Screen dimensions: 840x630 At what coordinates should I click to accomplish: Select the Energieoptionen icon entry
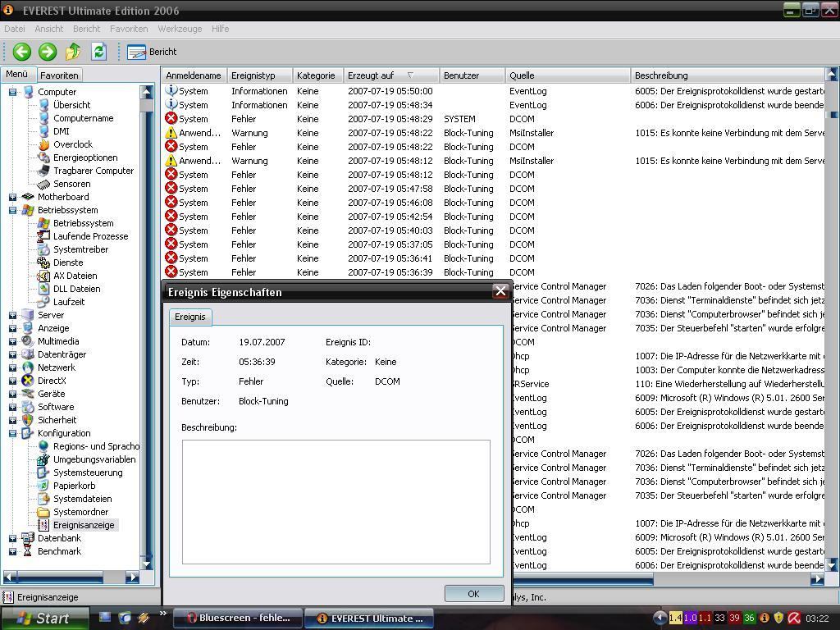tap(43, 157)
